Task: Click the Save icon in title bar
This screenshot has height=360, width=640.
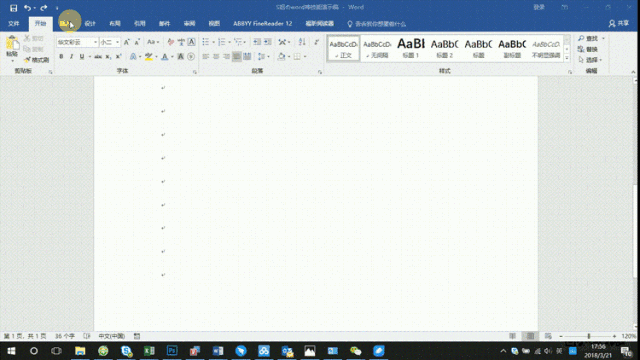Action: [x=13, y=8]
